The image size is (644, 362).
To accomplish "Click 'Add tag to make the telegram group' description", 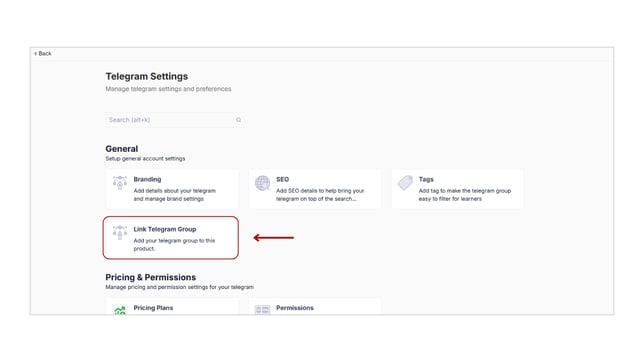I will pos(465,195).
